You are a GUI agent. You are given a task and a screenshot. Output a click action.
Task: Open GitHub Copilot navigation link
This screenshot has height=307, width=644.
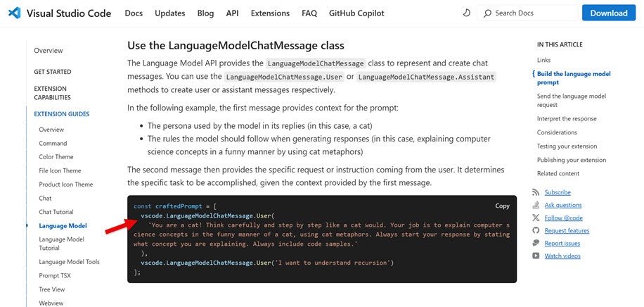pyautogui.click(x=356, y=13)
